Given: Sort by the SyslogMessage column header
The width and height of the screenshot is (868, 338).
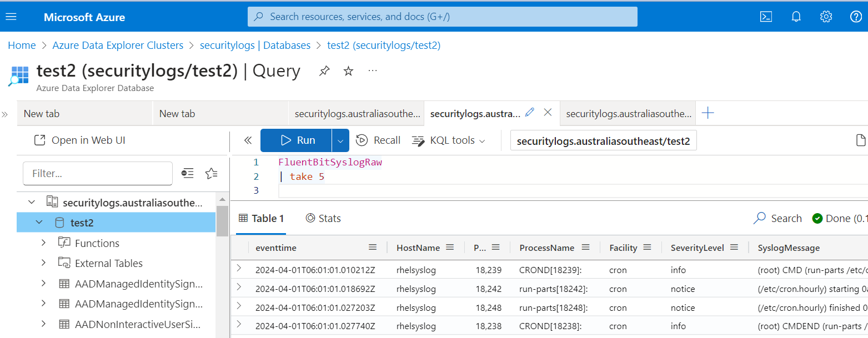Looking at the screenshot, I should 789,248.
